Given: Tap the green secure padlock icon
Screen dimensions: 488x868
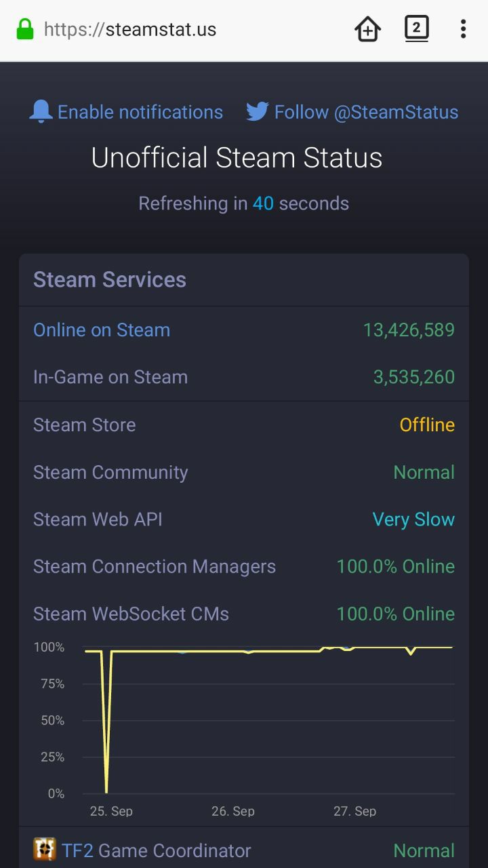Looking at the screenshot, I should (24, 29).
